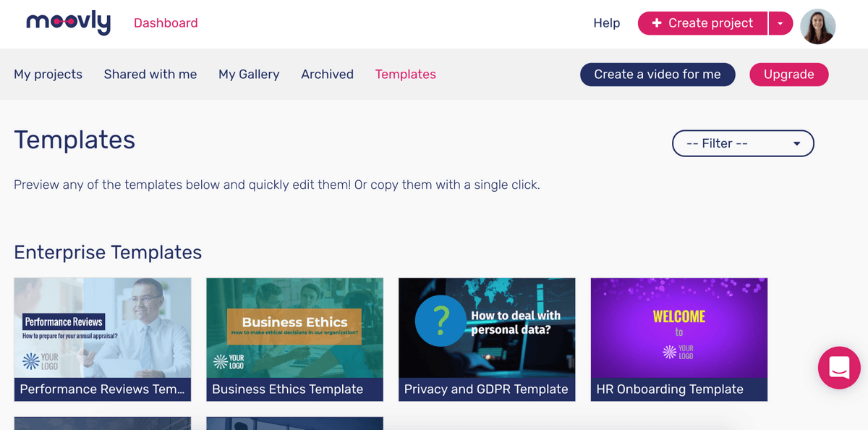Expand the Create project dropdown arrow
Screen dimensions: 868x430
pos(780,23)
